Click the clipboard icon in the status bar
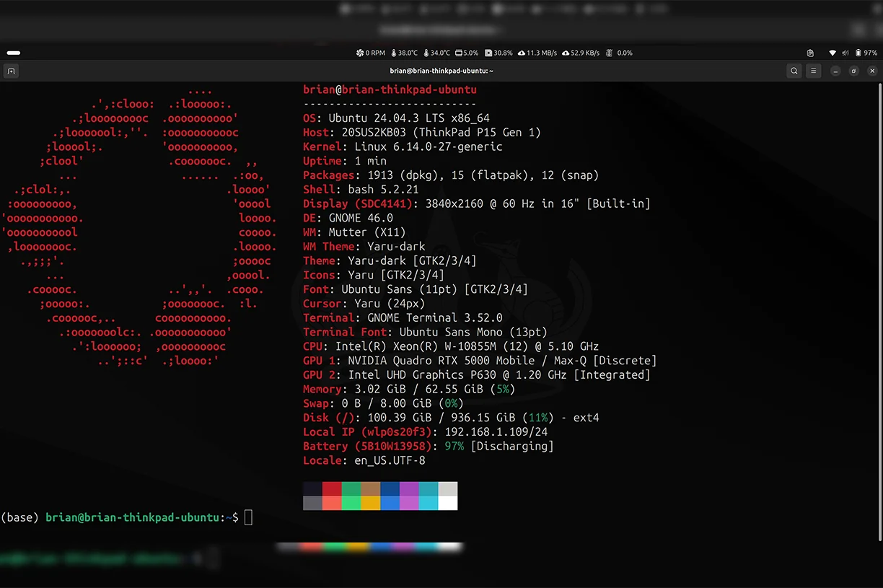This screenshot has height=588, width=883. pos(809,53)
